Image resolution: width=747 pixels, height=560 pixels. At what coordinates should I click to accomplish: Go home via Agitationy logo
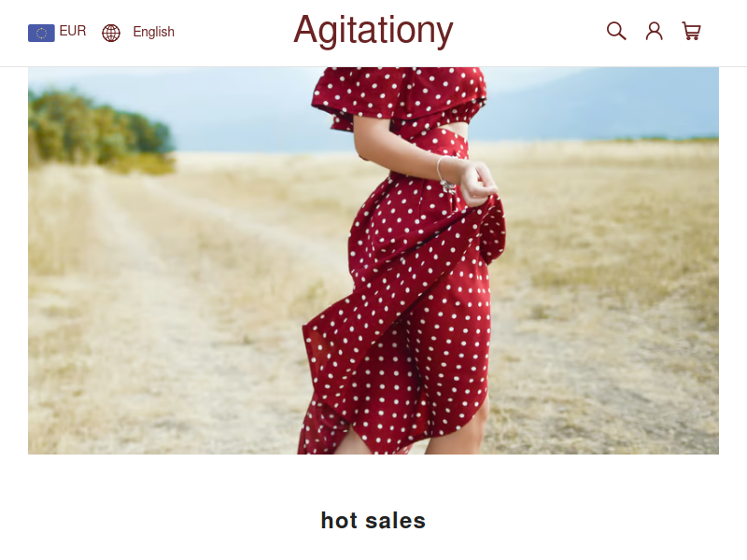[x=373, y=31]
